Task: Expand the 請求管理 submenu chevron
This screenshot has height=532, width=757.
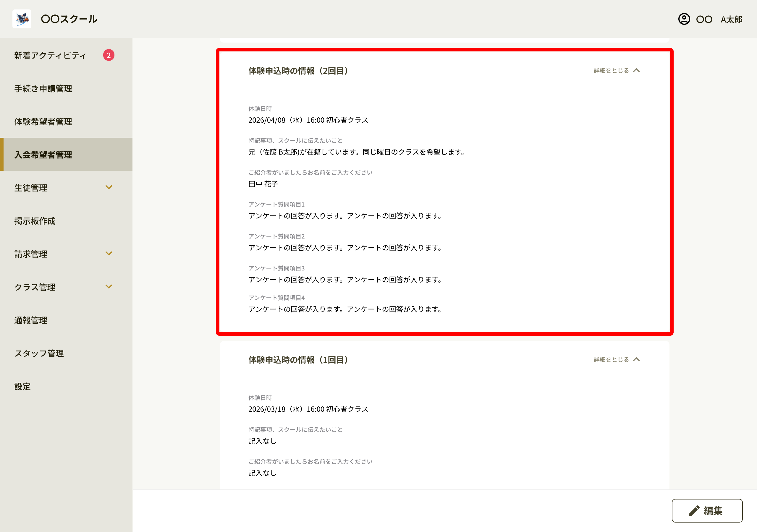Action: tap(109, 254)
